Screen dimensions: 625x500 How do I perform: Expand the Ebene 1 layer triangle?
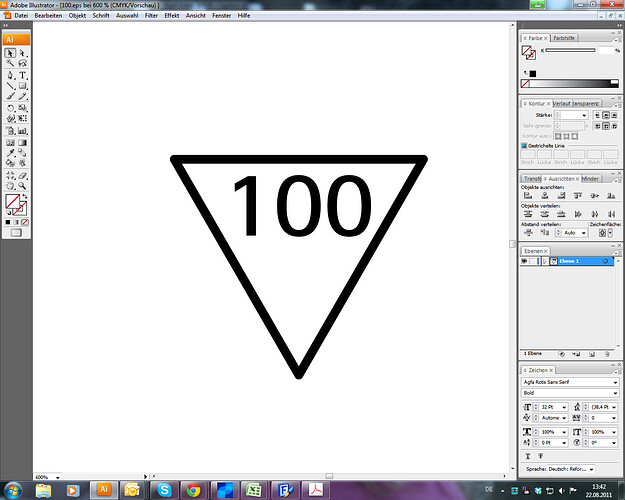click(545, 261)
